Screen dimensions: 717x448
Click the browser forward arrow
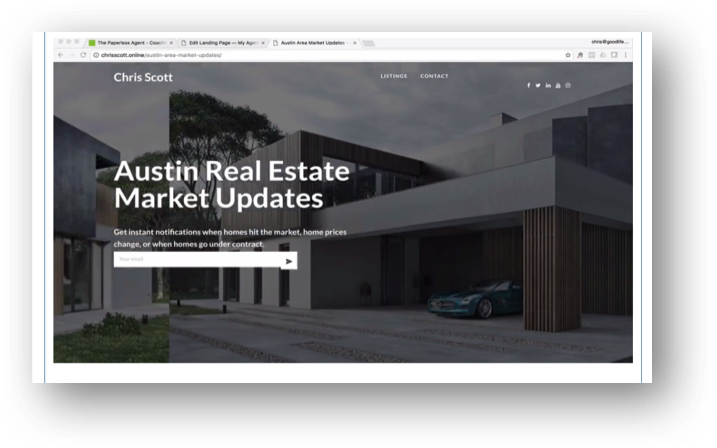[72, 55]
